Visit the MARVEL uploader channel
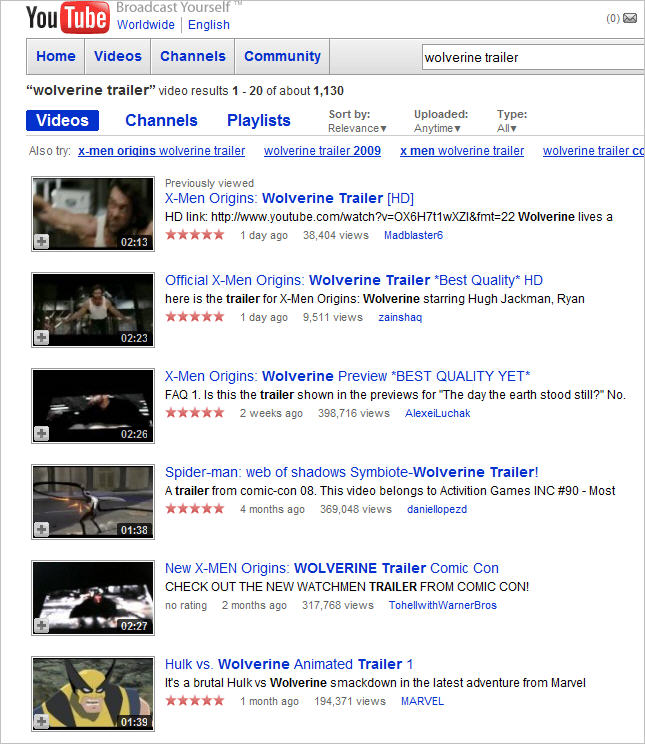Screen dimensions: 645x744 point(422,701)
